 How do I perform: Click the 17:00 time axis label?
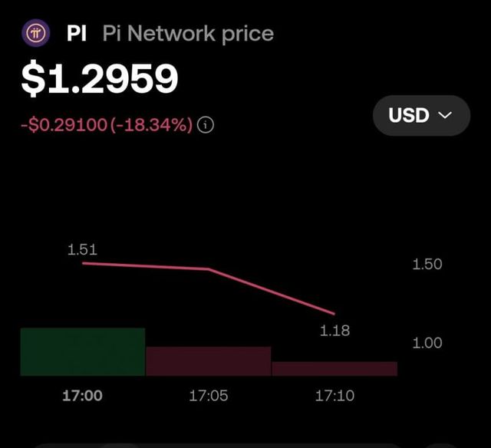[82, 396]
